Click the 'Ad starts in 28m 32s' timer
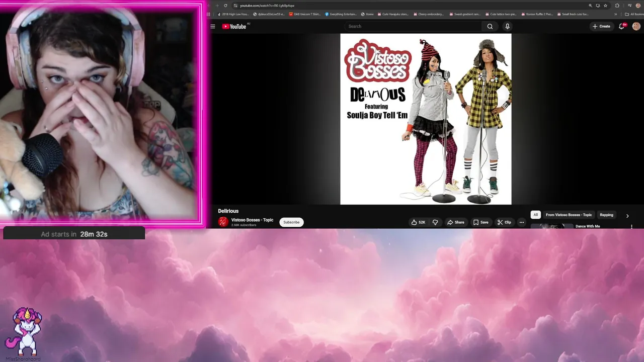This screenshot has height=362, width=644. (74, 234)
